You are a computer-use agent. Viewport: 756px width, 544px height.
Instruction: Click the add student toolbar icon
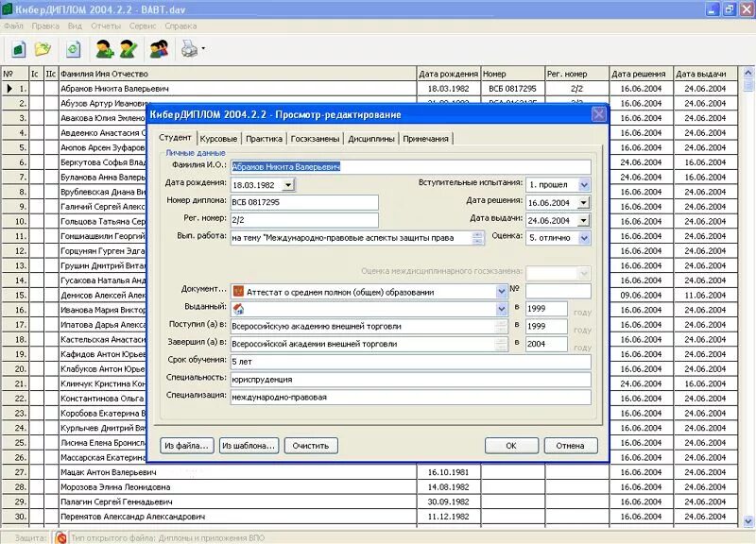pyautogui.click(x=105, y=49)
